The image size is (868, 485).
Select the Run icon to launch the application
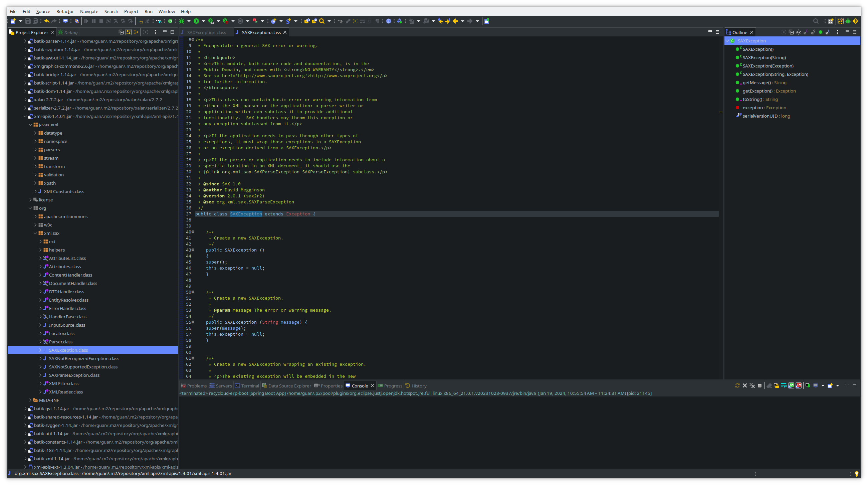[x=196, y=21]
